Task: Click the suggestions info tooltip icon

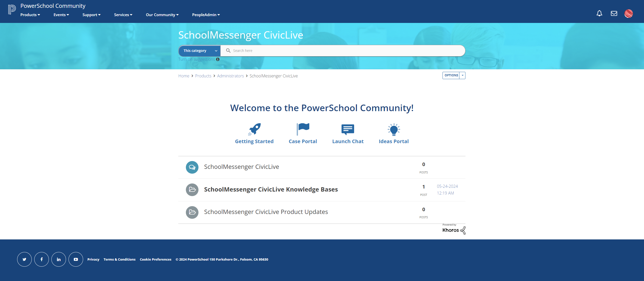Action: [218, 59]
